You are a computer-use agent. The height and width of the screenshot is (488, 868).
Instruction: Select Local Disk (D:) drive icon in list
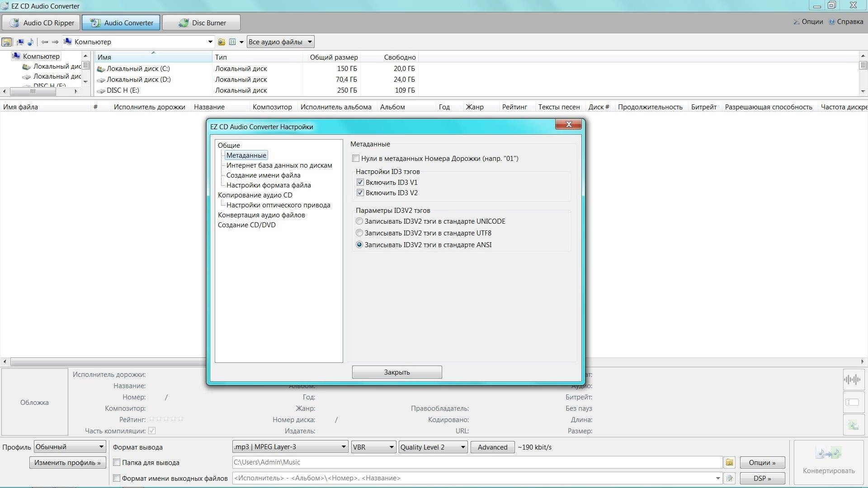tap(101, 80)
